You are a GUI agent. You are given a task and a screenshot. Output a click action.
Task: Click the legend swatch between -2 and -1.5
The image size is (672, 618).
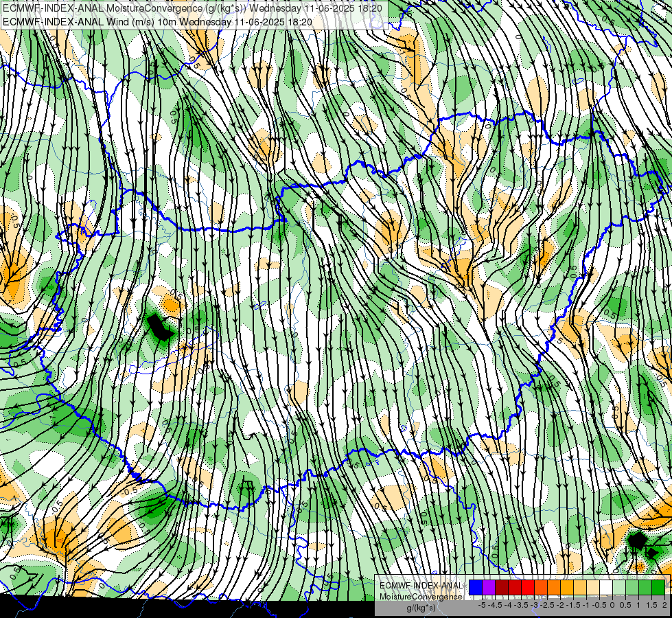[x=567, y=588]
